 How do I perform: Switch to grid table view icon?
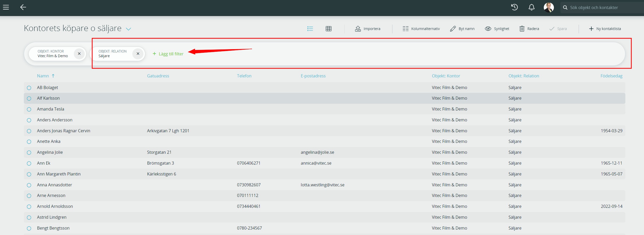pos(329,29)
